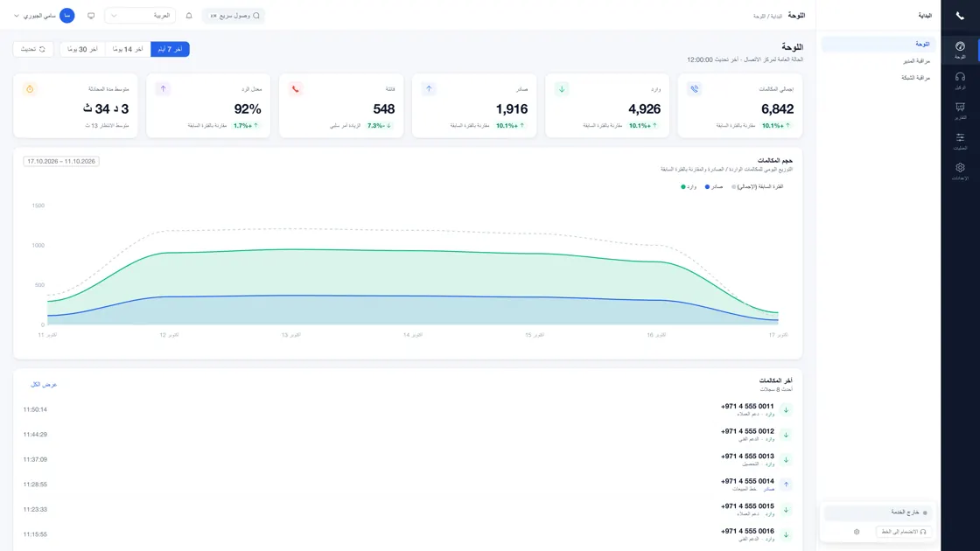Open the العربية language dropdown
The width and height of the screenshot is (980, 551).
pyautogui.click(x=140, y=16)
